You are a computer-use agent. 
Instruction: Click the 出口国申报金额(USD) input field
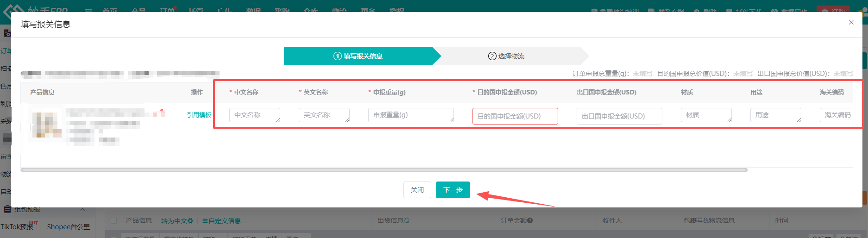pos(619,116)
